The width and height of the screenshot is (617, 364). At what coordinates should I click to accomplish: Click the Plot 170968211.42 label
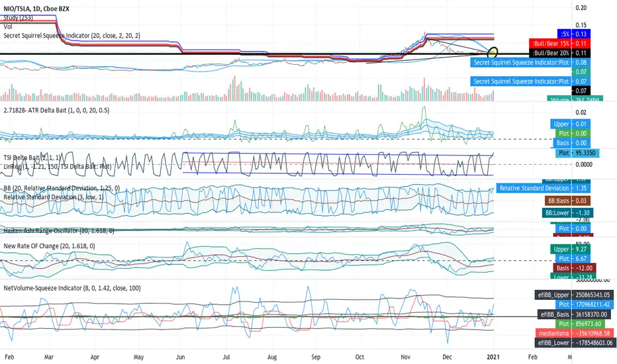click(585, 304)
